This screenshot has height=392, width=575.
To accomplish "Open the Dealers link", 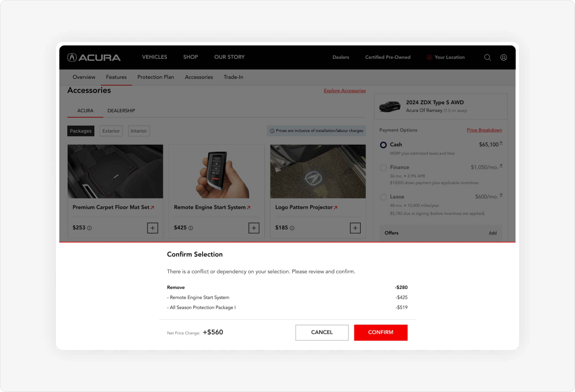I will (341, 57).
